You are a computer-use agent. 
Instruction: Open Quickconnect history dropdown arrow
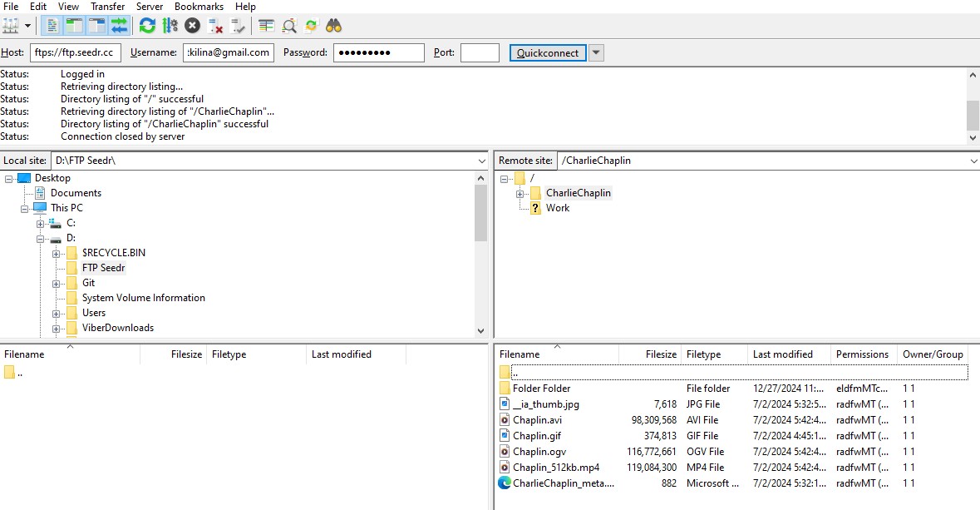pyautogui.click(x=596, y=52)
